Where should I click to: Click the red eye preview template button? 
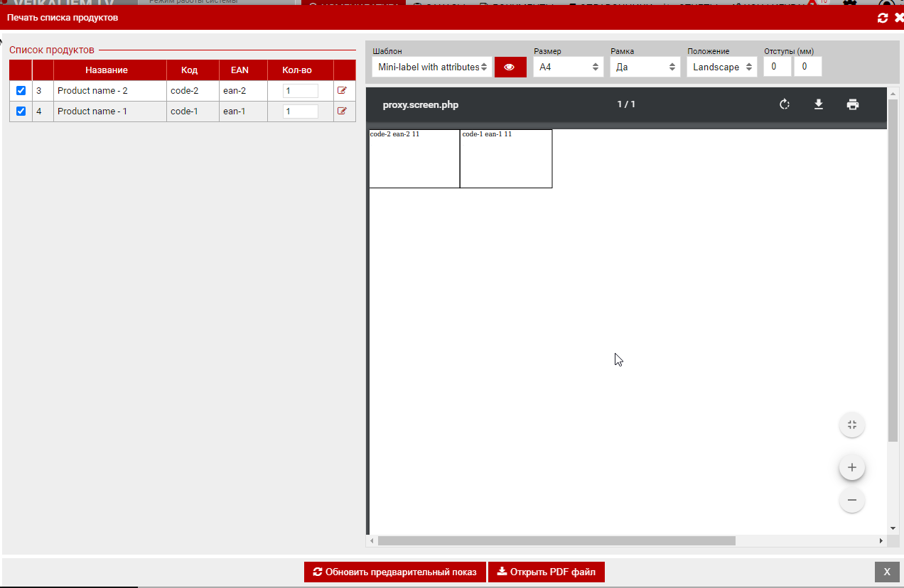tap(510, 67)
